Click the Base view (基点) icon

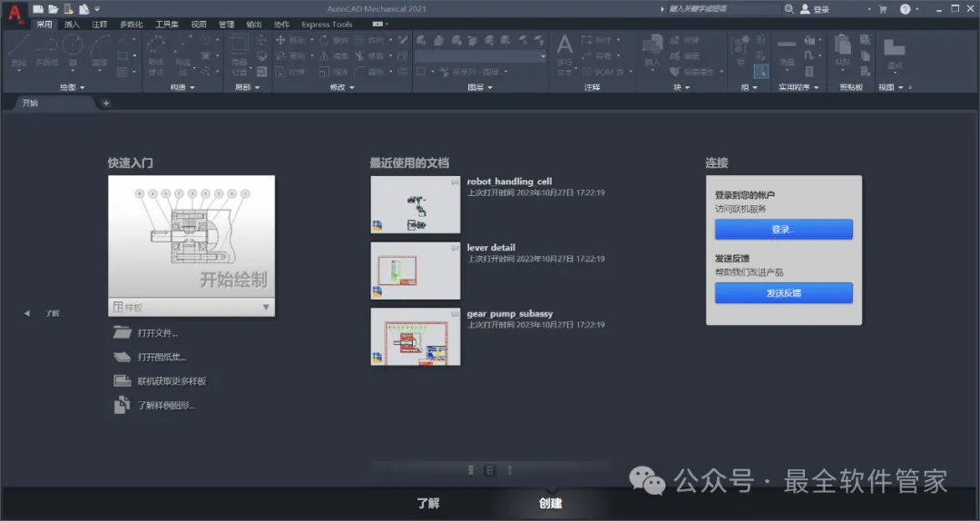point(895,47)
